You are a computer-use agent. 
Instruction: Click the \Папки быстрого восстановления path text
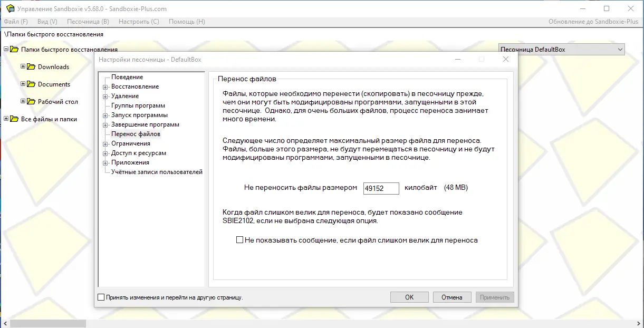pyautogui.click(x=54, y=34)
